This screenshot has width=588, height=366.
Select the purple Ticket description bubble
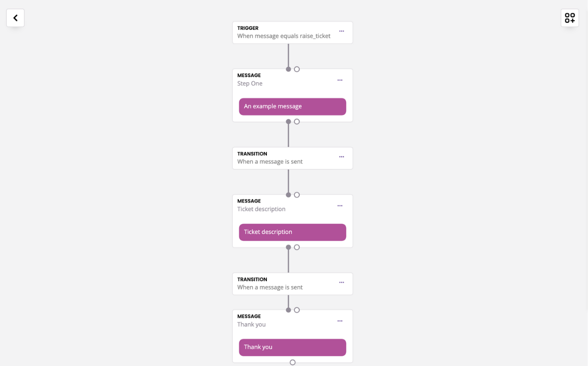[x=293, y=232]
